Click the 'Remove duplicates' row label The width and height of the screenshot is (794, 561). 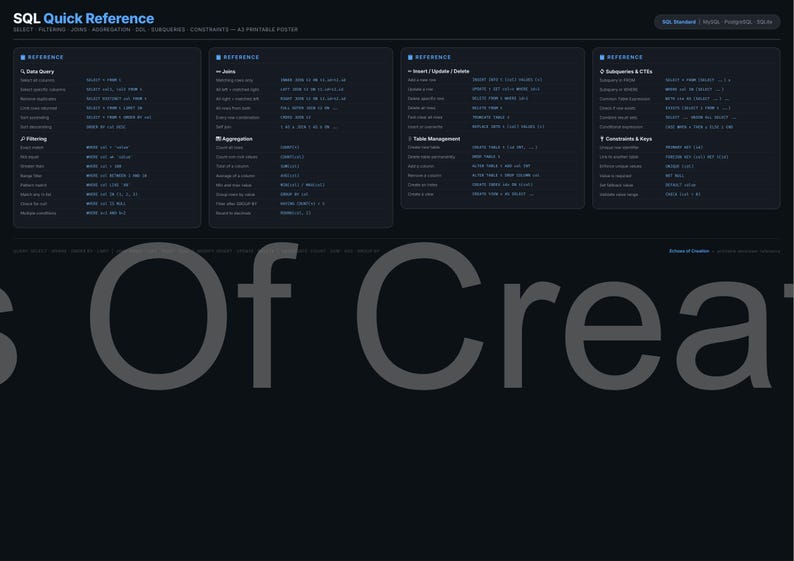click(38, 99)
